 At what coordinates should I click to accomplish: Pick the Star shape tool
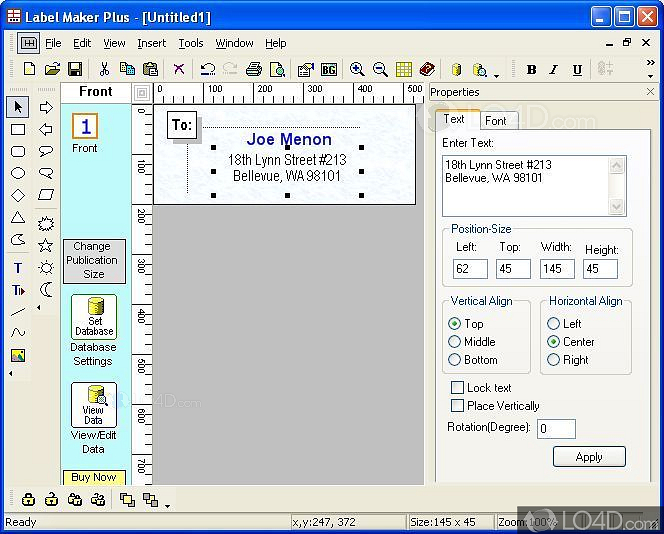(x=46, y=245)
